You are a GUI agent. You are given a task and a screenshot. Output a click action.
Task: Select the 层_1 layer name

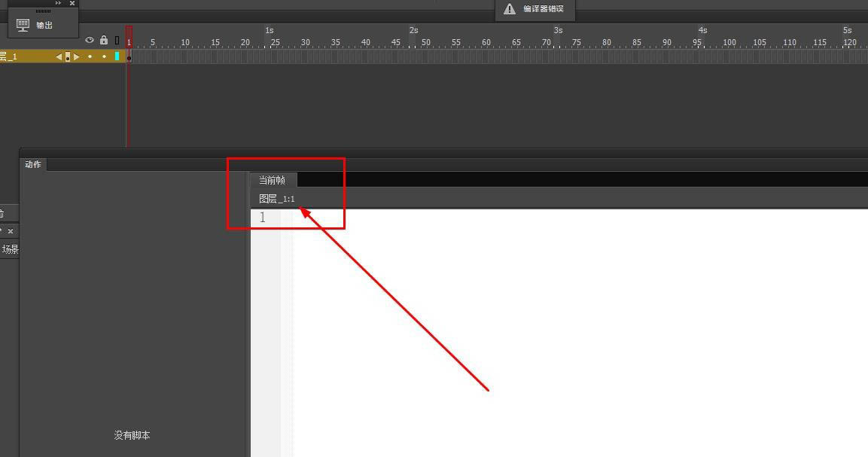[x=8, y=56]
